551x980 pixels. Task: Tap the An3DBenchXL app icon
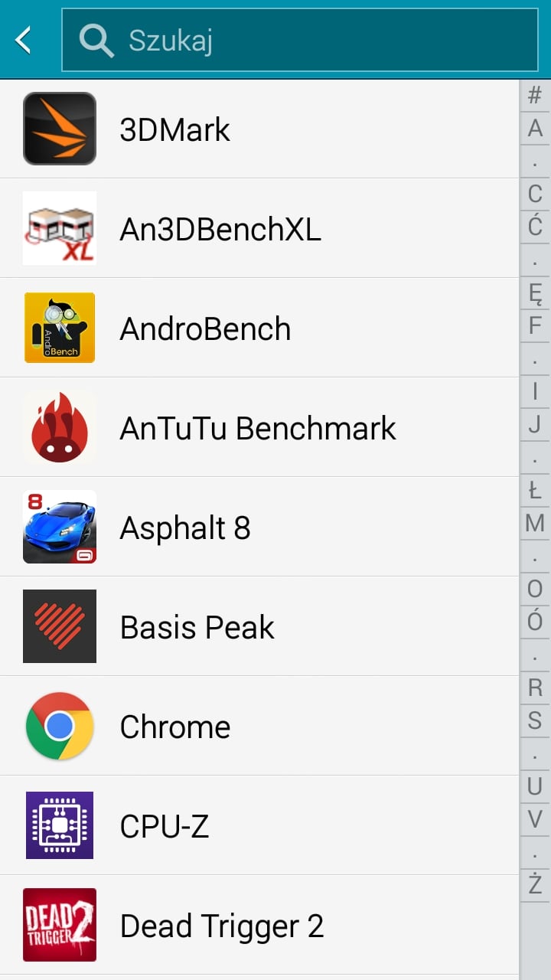(60, 228)
